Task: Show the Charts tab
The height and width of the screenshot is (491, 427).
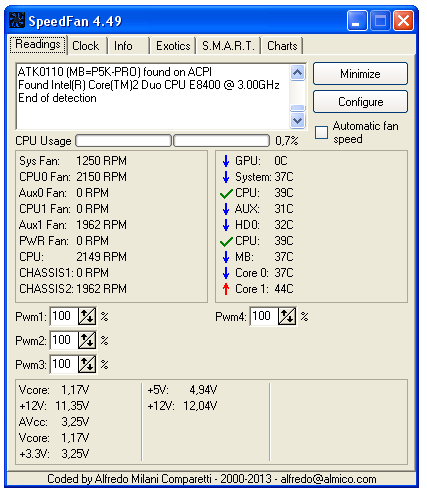Action: [282, 46]
